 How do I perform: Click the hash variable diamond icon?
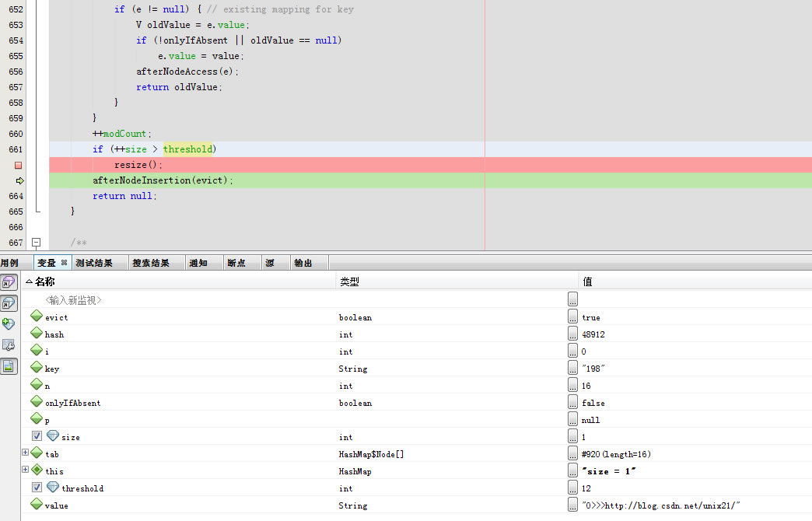tap(37, 333)
